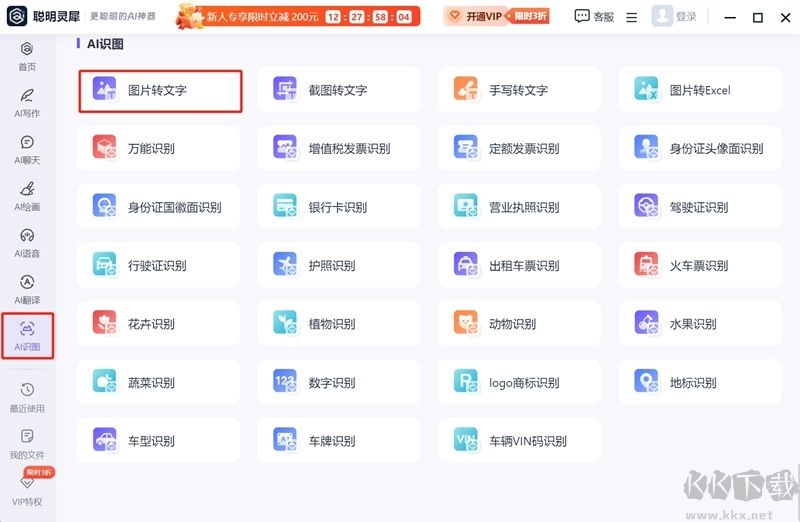Viewport: 800px width, 522px height.
Task: Launch 植物识别 plant recognition
Action: coord(339,324)
